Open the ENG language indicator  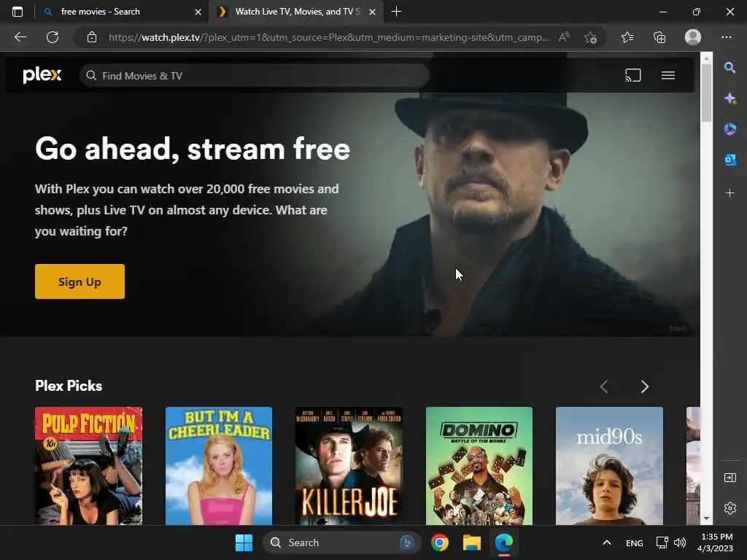point(634,542)
